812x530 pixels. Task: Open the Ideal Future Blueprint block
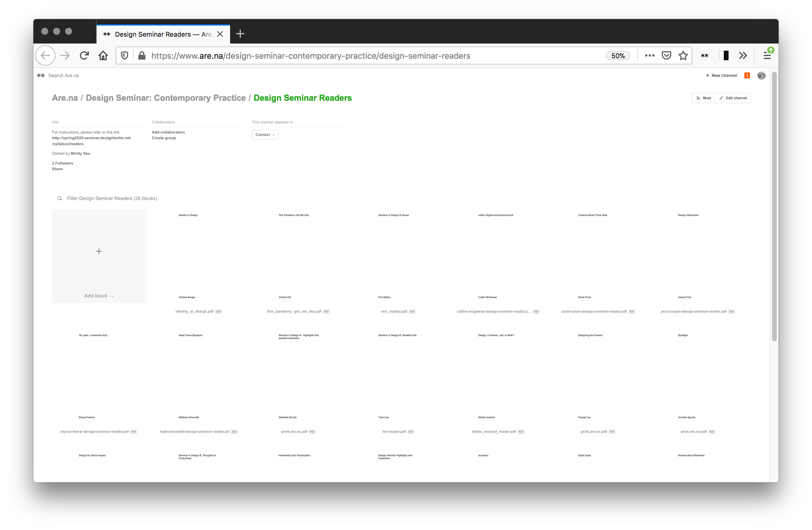tap(199, 376)
